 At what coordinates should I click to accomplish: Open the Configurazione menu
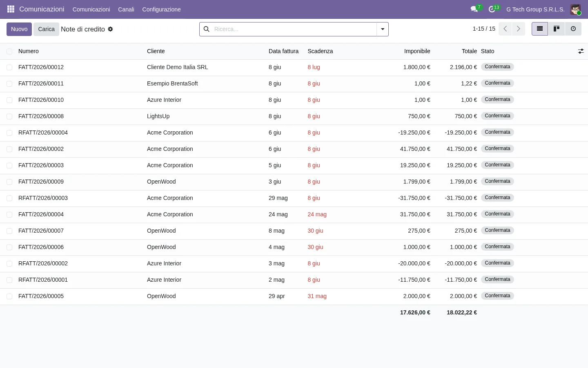coord(161,9)
